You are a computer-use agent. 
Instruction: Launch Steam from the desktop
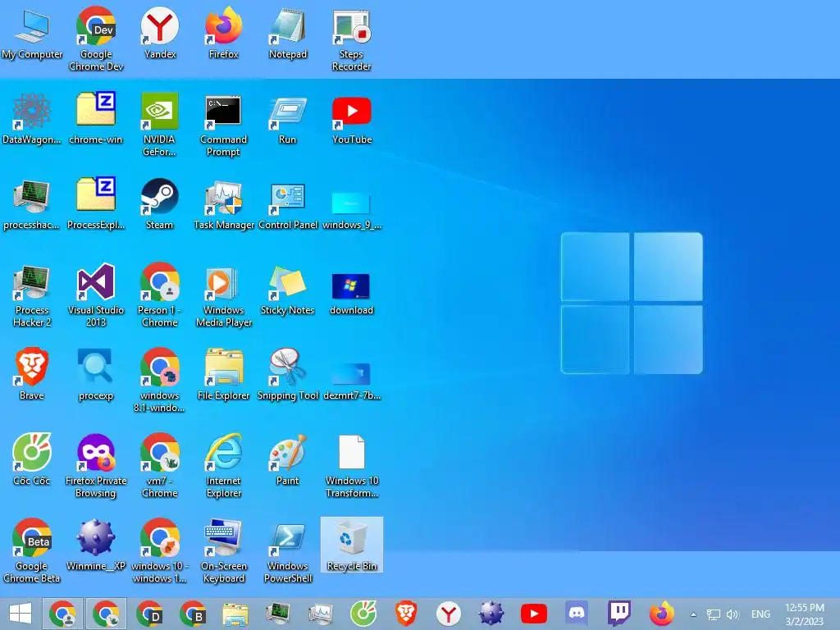pos(160,204)
